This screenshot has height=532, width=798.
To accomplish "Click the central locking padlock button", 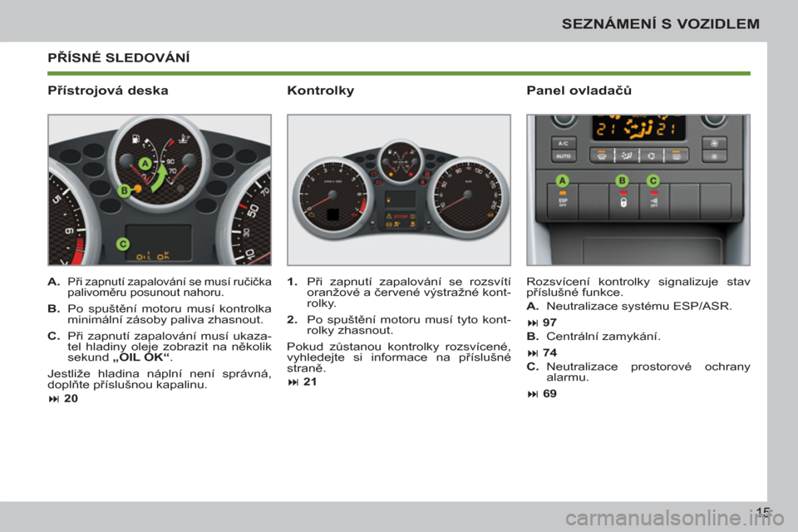I will (x=623, y=202).
